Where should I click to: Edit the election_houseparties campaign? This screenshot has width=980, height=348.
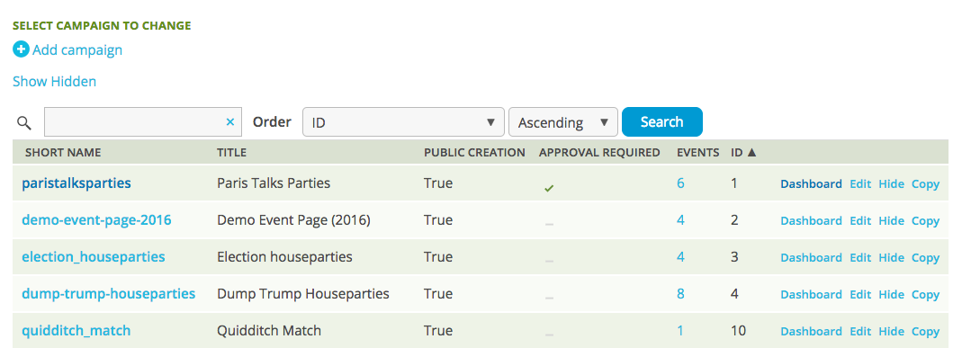pyautogui.click(x=860, y=257)
